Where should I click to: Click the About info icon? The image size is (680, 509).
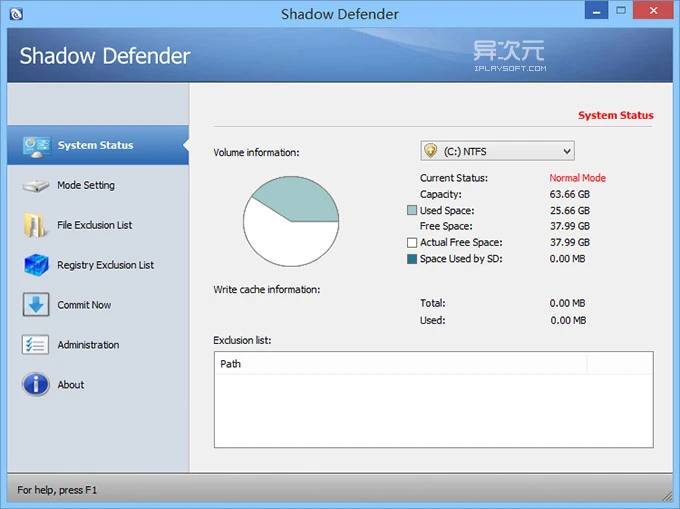36,384
